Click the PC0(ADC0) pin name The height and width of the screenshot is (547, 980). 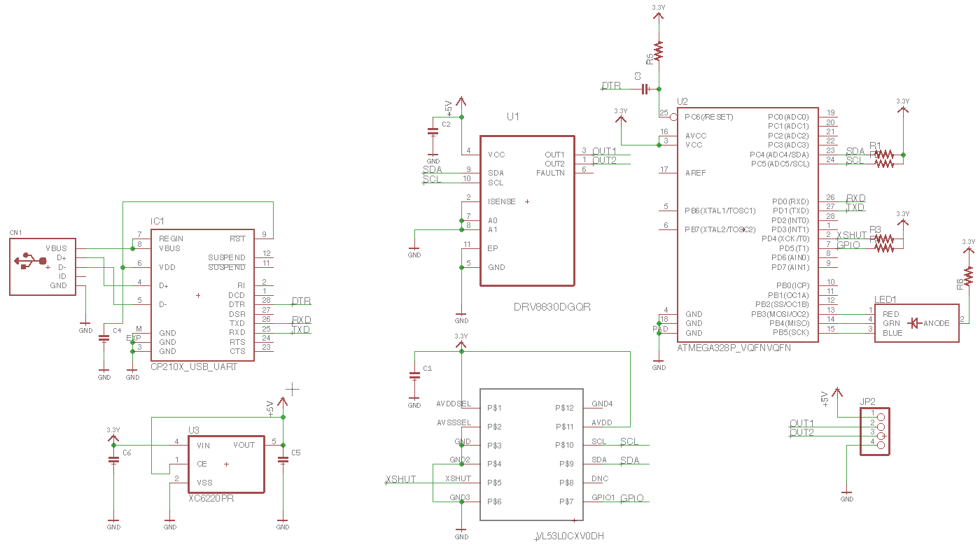pyautogui.click(x=789, y=117)
